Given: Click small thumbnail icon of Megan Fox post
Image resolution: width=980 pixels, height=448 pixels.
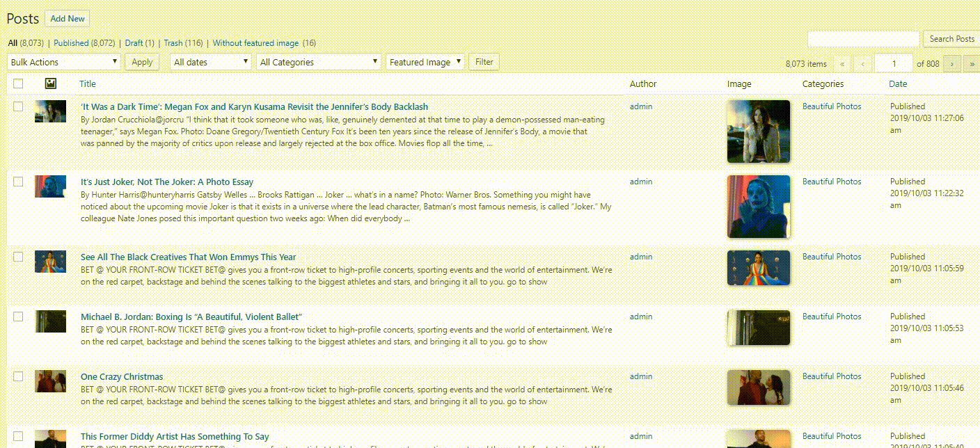Looking at the screenshot, I should [50, 111].
